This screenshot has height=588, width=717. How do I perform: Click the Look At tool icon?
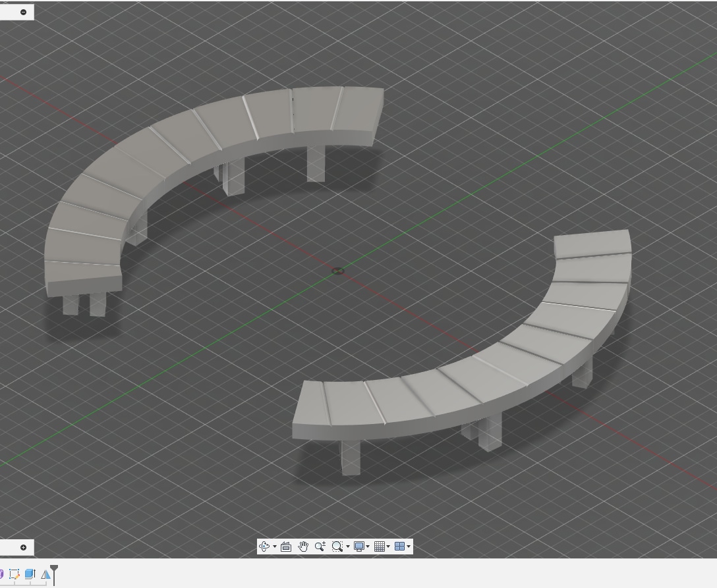286,547
